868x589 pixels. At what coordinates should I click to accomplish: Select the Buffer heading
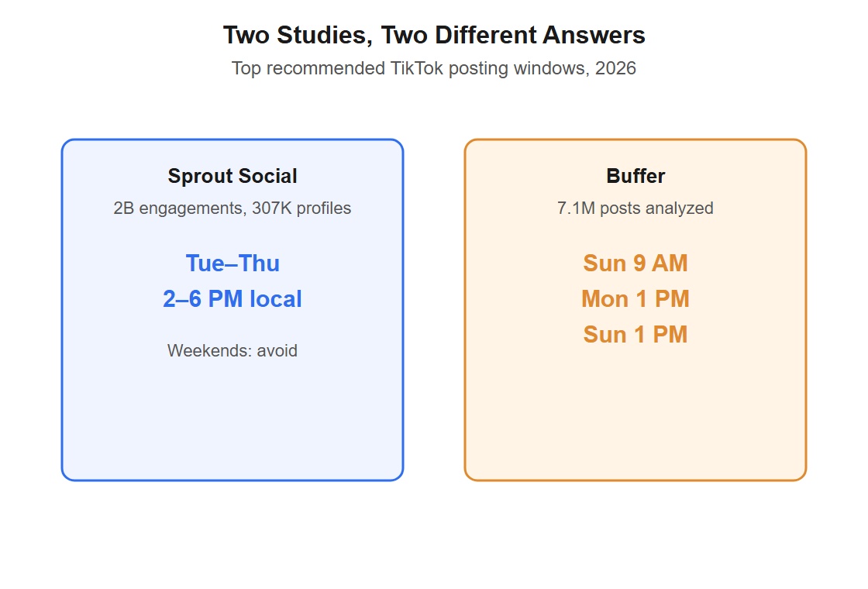pyautogui.click(x=635, y=176)
